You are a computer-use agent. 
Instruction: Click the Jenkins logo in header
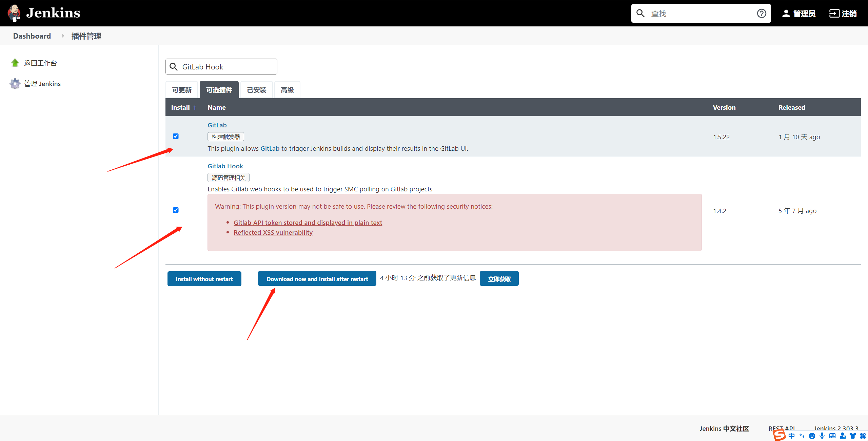coord(14,13)
